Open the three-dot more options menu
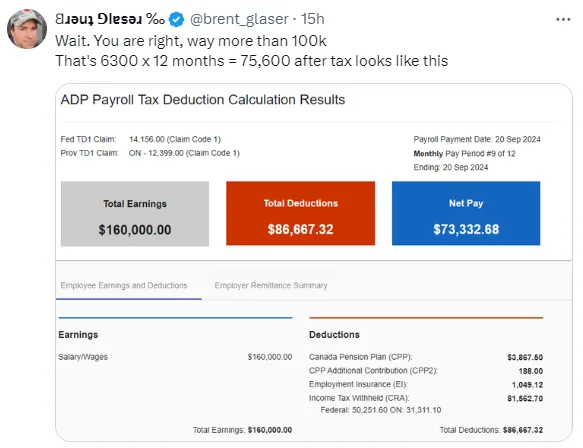Viewport: 583px width, 448px height. pos(563,19)
